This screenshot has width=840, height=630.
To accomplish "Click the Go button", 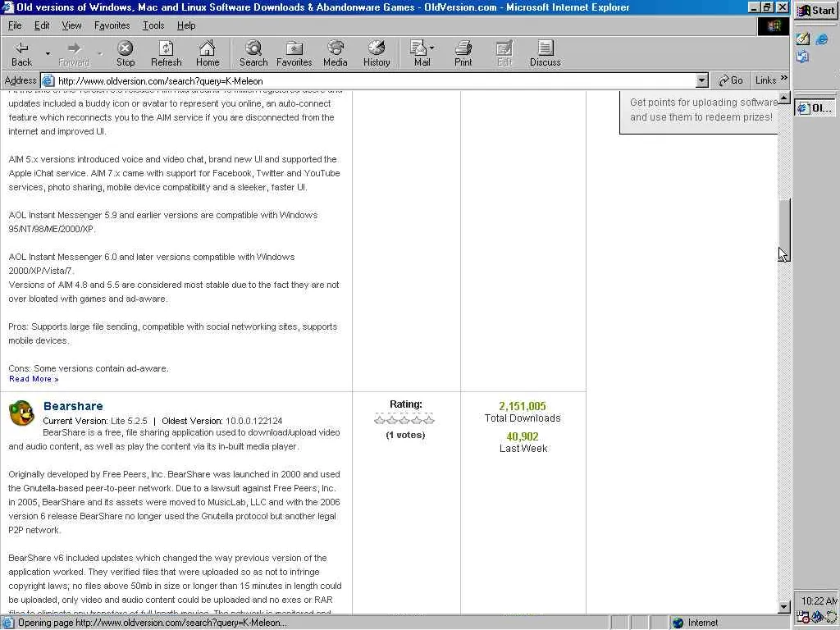I will [x=731, y=80].
